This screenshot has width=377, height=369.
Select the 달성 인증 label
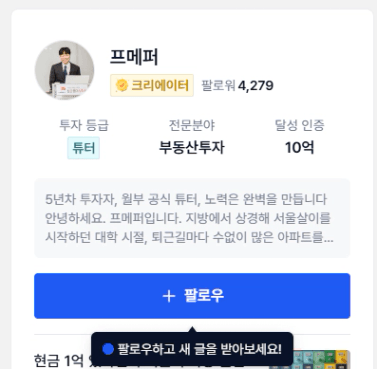(299, 125)
